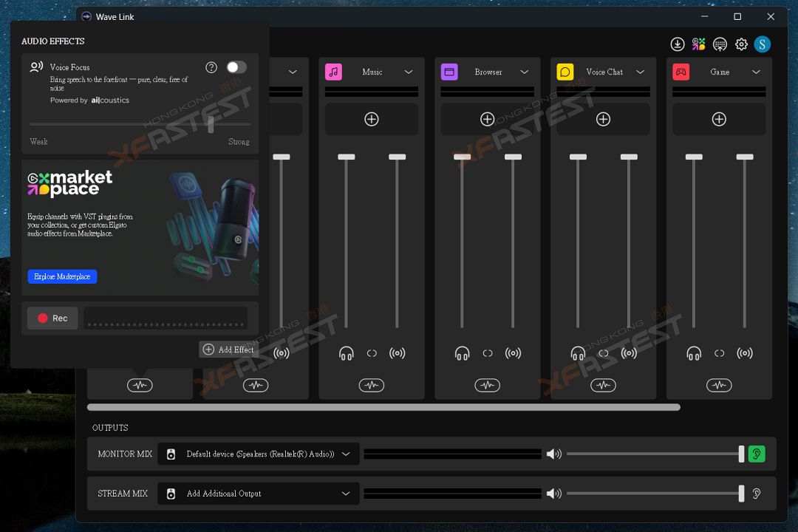Add an effect to the Game channel
This screenshot has height=532, width=798.
point(719,119)
